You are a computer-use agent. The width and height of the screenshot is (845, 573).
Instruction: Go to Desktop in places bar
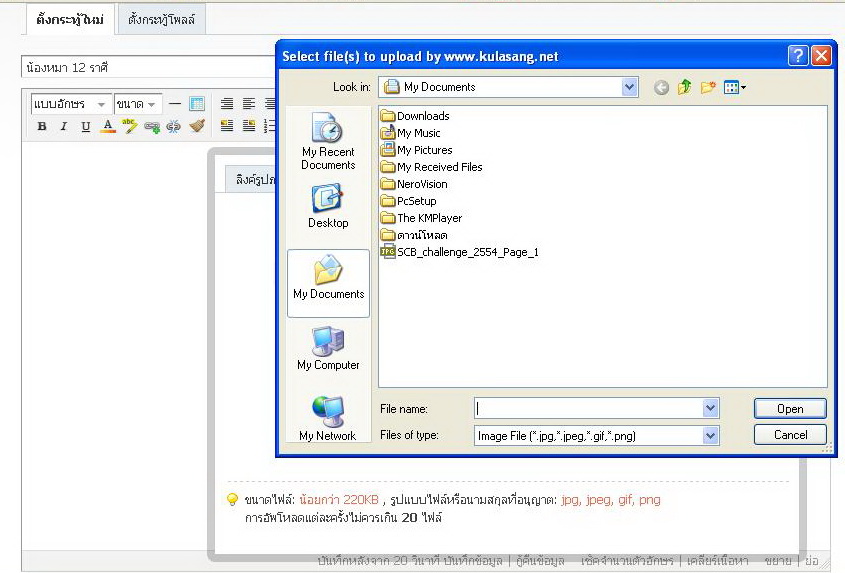click(328, 206)
